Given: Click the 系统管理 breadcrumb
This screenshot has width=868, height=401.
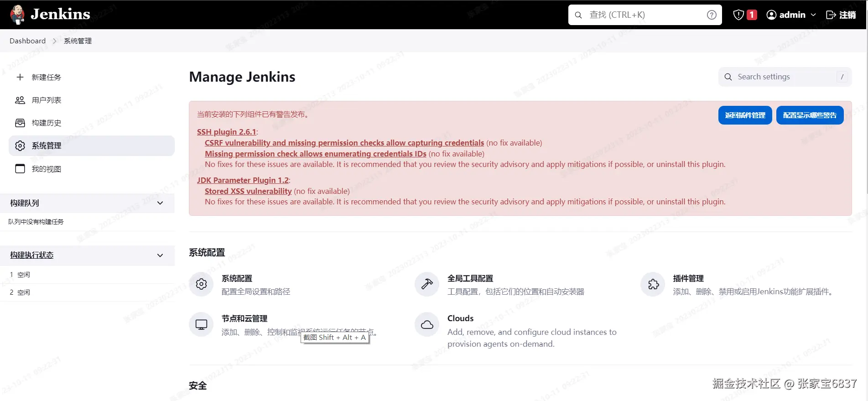Looking at the screenshot, I should (x=78, y=41).
